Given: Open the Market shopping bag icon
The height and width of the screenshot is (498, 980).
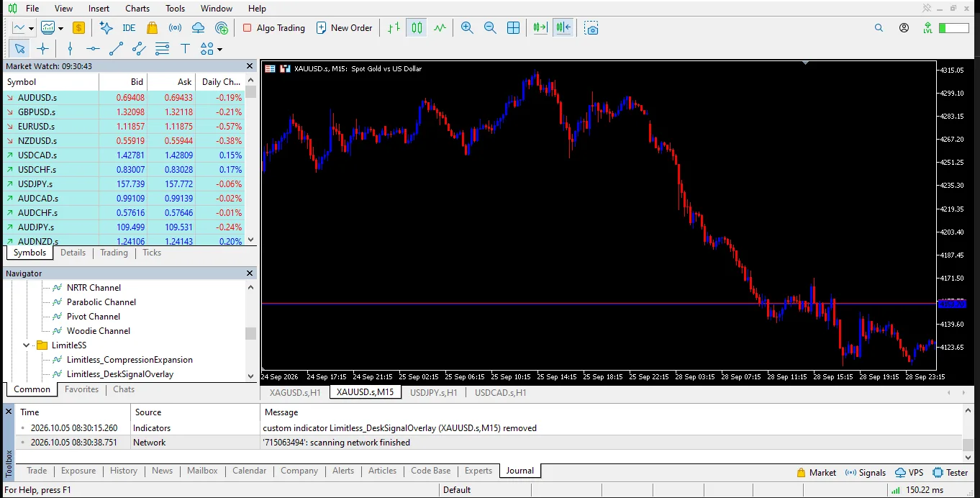Looking at the screenshot, I should click(152, 28).
